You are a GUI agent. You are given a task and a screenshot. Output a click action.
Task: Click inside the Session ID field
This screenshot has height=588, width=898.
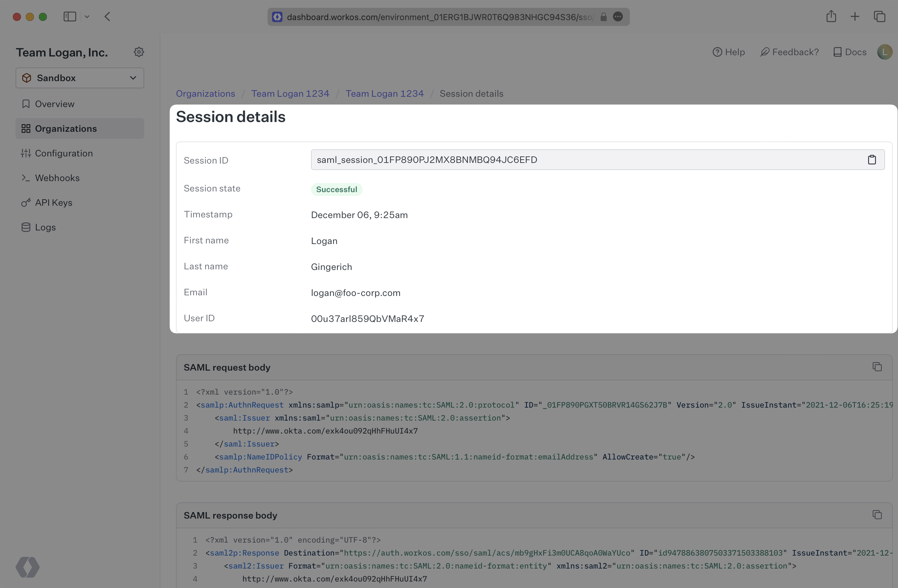(x=528, y=160)
